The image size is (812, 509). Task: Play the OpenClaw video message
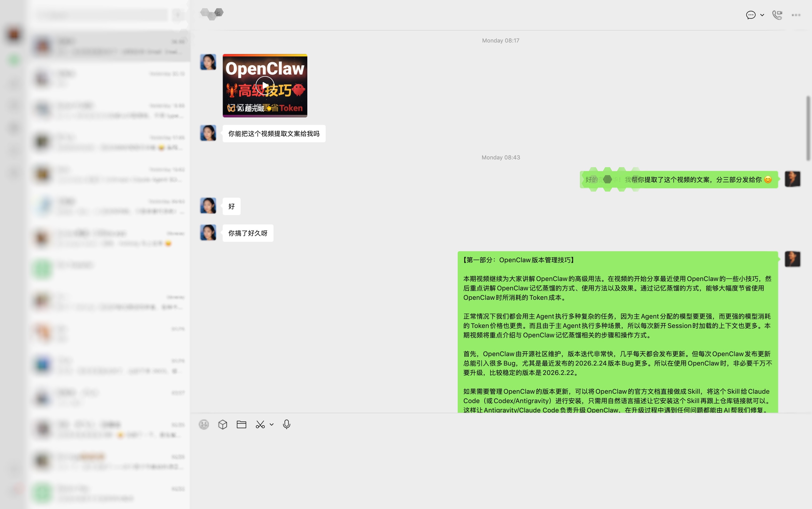265,85
